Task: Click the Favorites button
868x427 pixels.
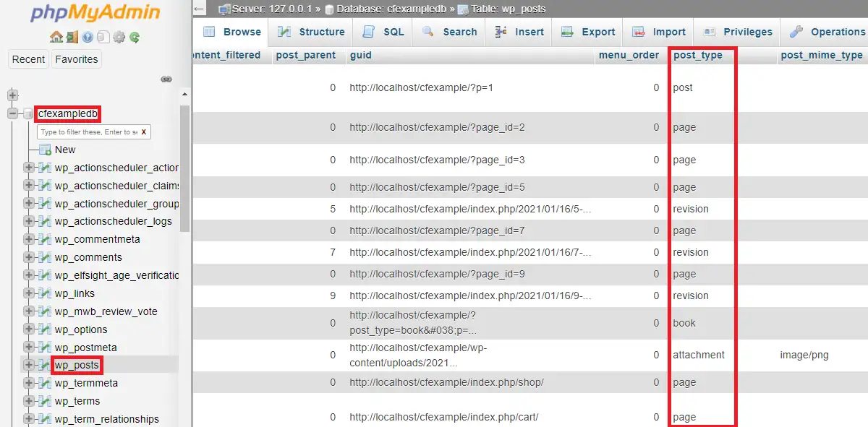Action: coord(77,59)
